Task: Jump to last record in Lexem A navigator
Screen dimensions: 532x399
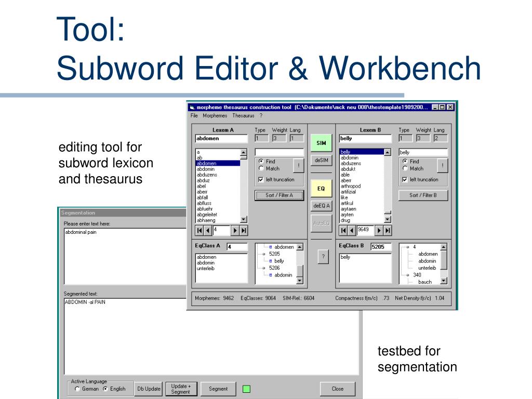Action: 244,230
